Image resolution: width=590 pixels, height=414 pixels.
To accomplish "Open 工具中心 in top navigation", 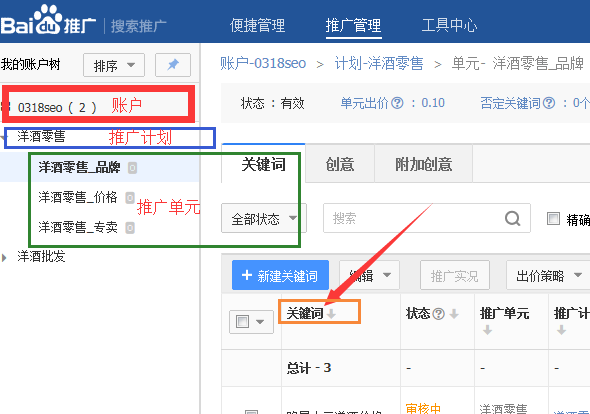I will tap(449, 25).
